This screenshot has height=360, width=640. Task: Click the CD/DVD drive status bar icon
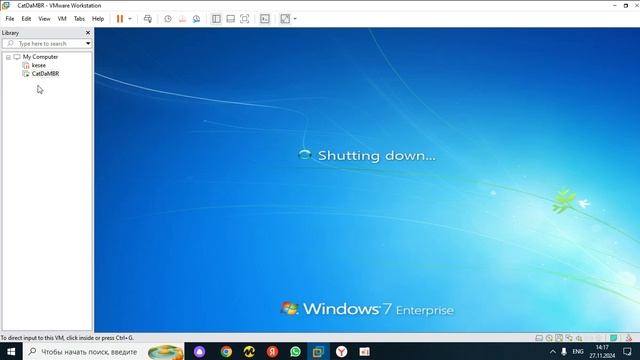point(549,338)
